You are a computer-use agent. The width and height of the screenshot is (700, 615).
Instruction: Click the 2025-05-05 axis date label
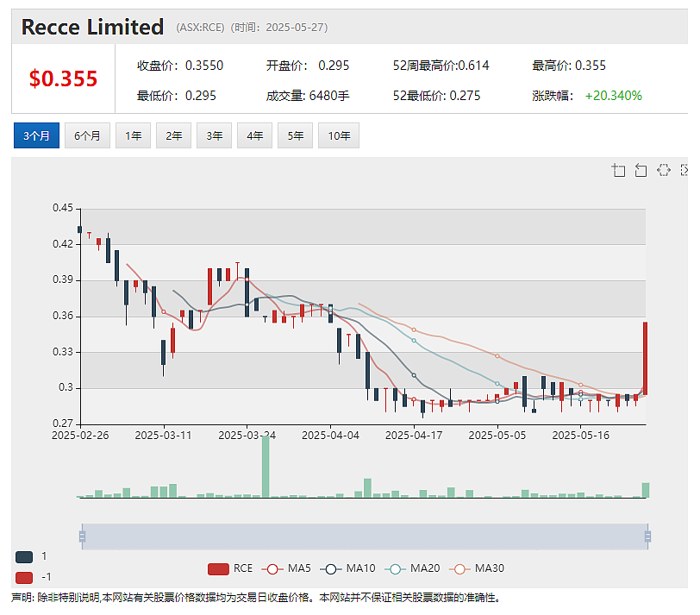tap(497, 435)
